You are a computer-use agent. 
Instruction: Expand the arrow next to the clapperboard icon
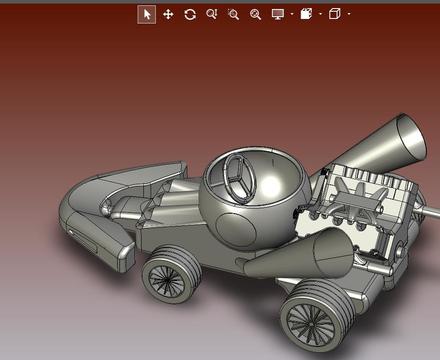(321, 14)
